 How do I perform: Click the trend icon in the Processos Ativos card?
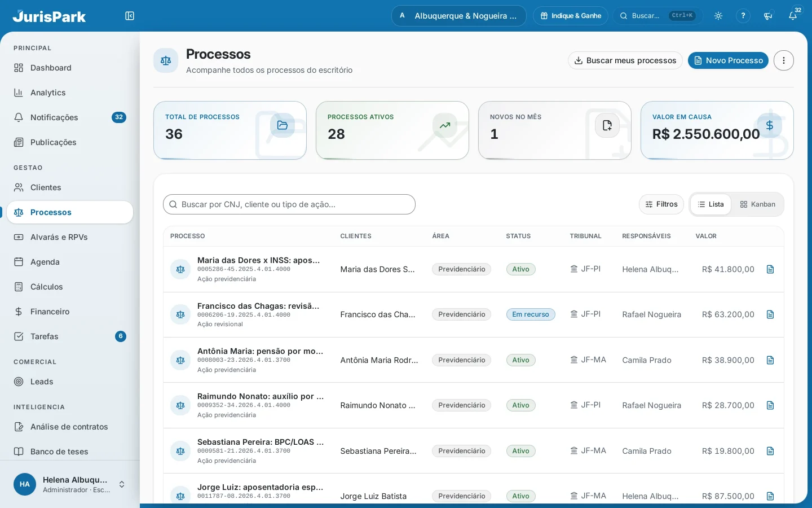445,125
